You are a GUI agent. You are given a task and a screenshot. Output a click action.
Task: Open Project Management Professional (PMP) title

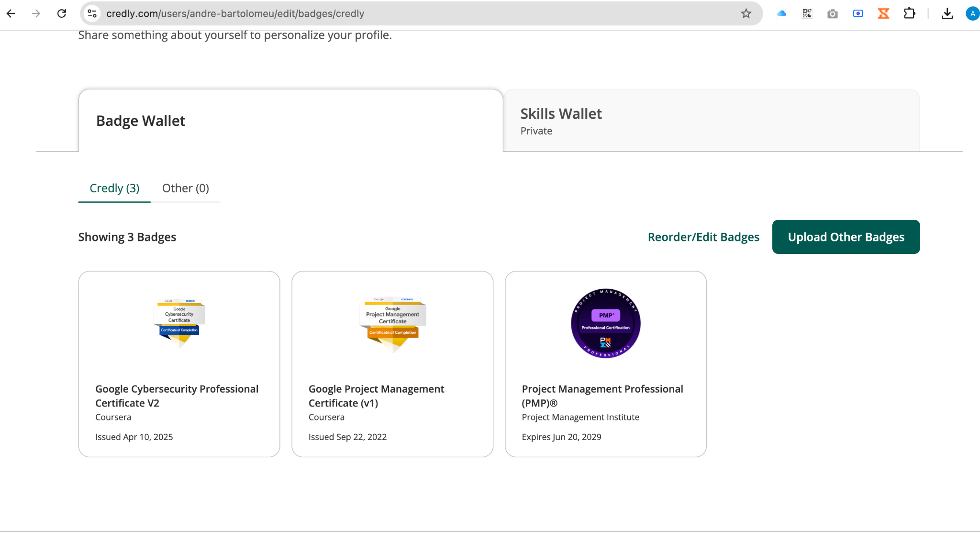[602, 396]
